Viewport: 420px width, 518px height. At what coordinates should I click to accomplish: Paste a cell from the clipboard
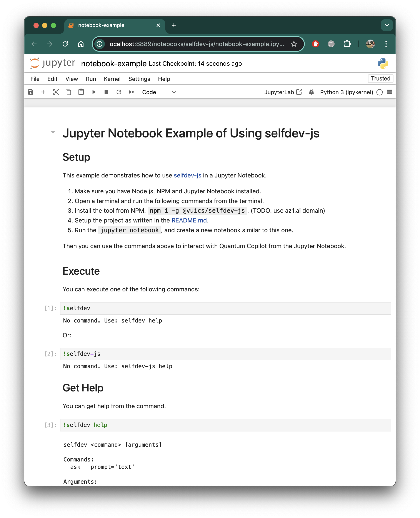click(x=81, y=92)
